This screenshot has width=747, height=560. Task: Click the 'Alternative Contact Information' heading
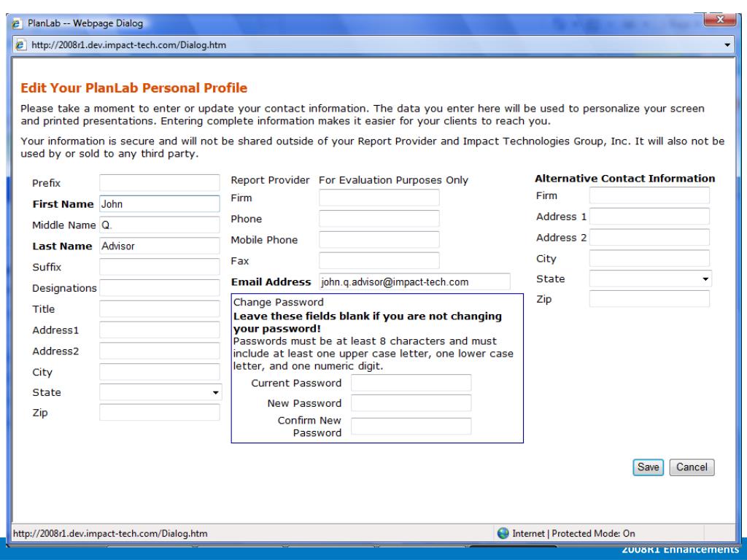[x=625, y=179]
